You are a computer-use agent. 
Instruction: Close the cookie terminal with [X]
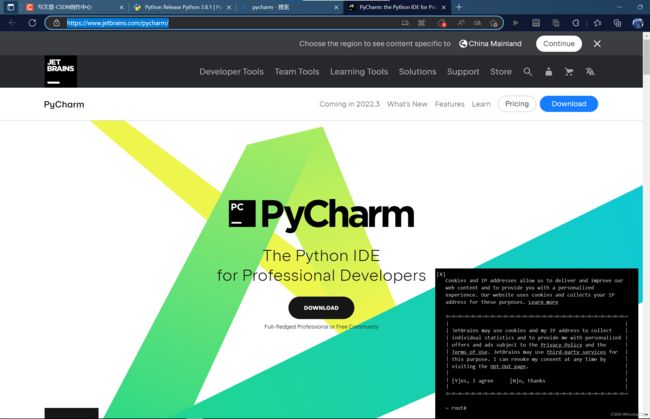441,274
